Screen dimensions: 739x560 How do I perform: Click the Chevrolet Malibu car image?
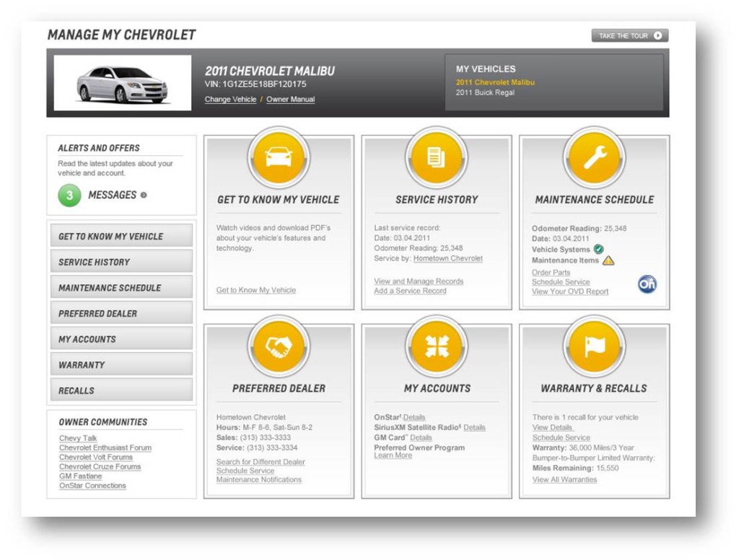(x=123, y=83)
